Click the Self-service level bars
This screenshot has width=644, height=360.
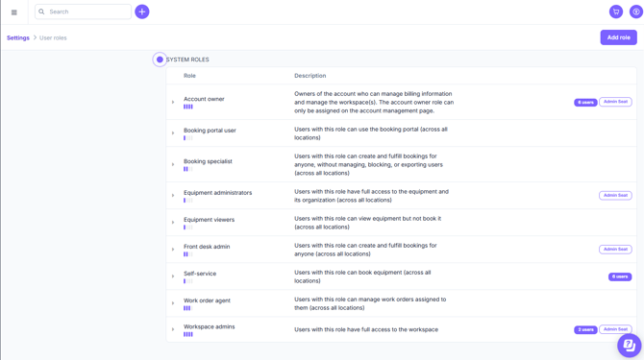click(x=188, y=281)
